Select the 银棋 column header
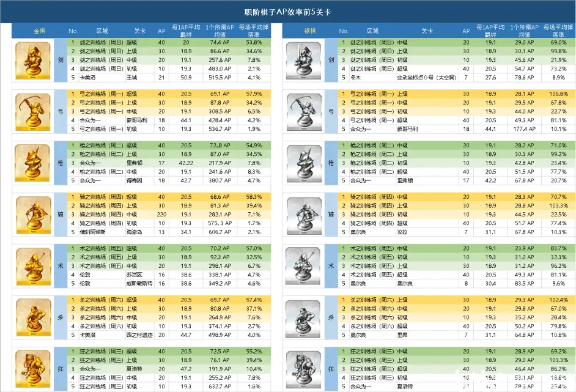 (310, 31)
